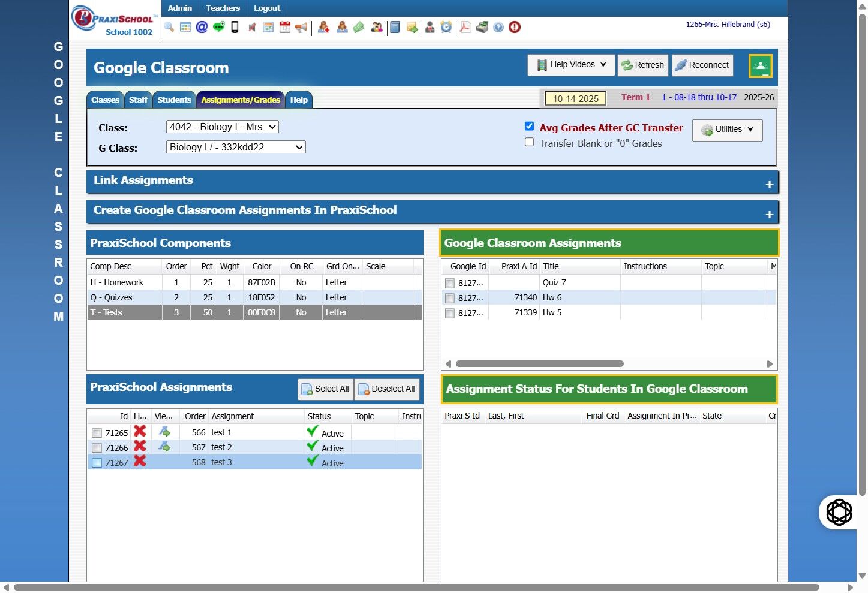Click the date field showing 10-14-2025
The height and width of the screenshot is (593, 868).
tap(575, 98)
